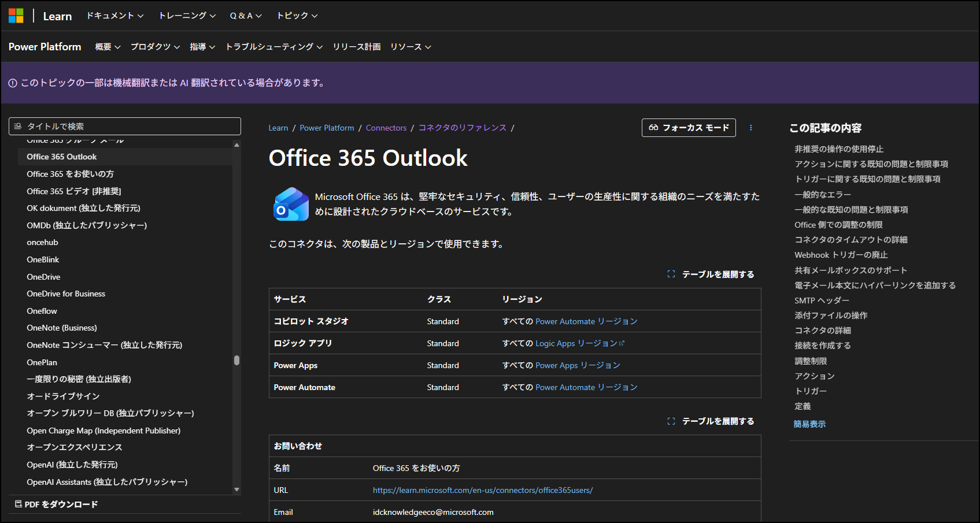Image resolution: width=980 pixels, height=523 pixels.
Task: Open the office365users URL link
Action: [x=482, y=490]
